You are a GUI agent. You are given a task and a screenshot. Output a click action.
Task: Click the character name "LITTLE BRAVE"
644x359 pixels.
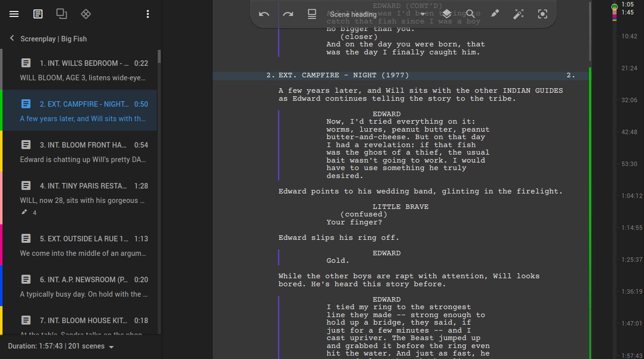tap(400, 207)
